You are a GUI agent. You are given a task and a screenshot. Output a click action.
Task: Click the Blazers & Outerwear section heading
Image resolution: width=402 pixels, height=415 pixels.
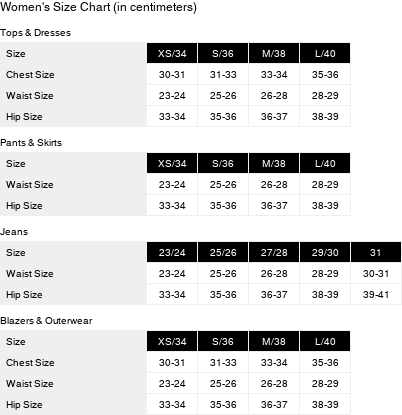tap(46, 321)
